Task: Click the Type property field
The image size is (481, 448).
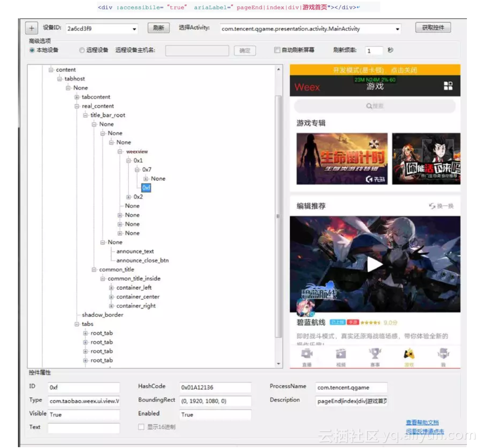Action: (84, 401)
